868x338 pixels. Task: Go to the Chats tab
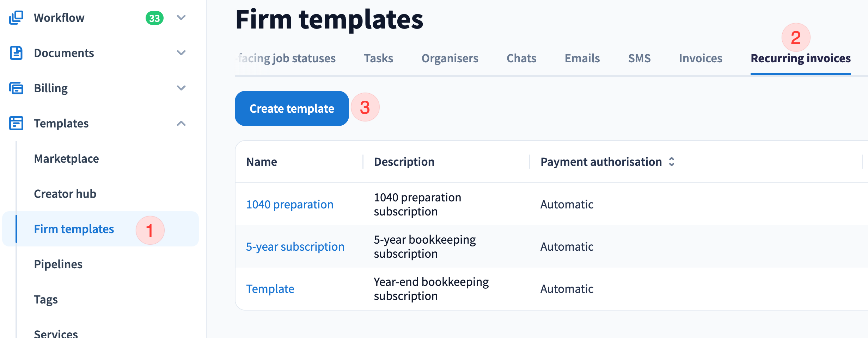(521, 58)
